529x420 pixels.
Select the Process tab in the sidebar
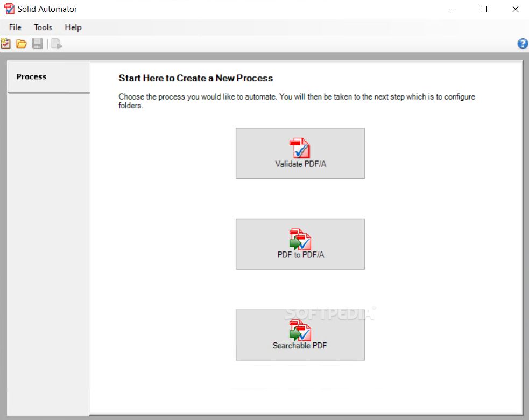pos(48,77)
